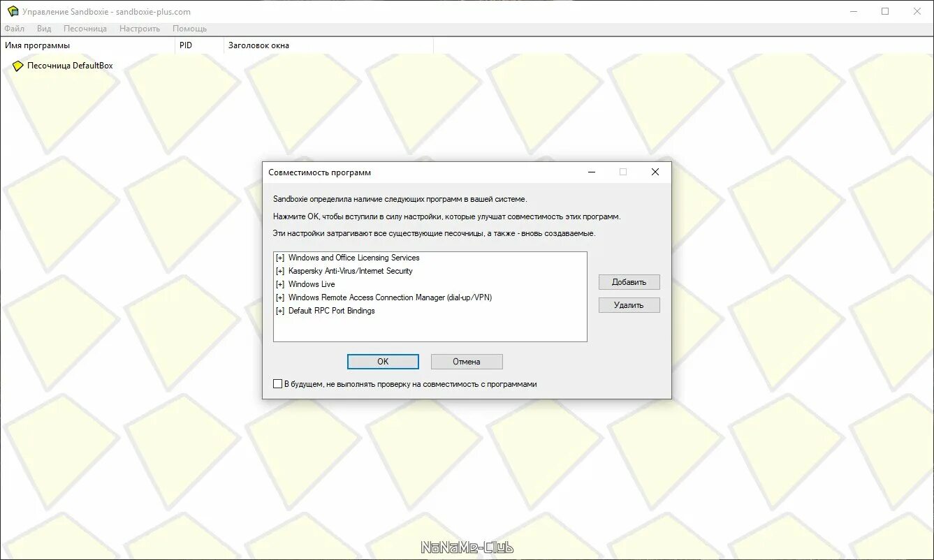The image size is (934, 560).
Task: Open the Файл menu
Action: (14, 29)
